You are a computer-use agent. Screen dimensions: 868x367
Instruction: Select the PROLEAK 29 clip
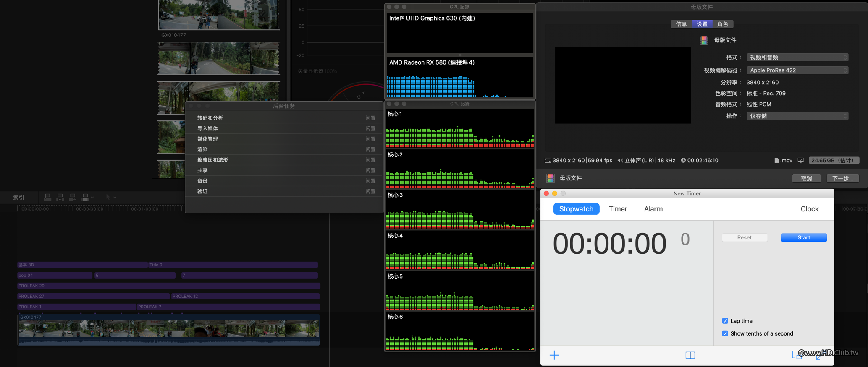click(x=169, y=286)
